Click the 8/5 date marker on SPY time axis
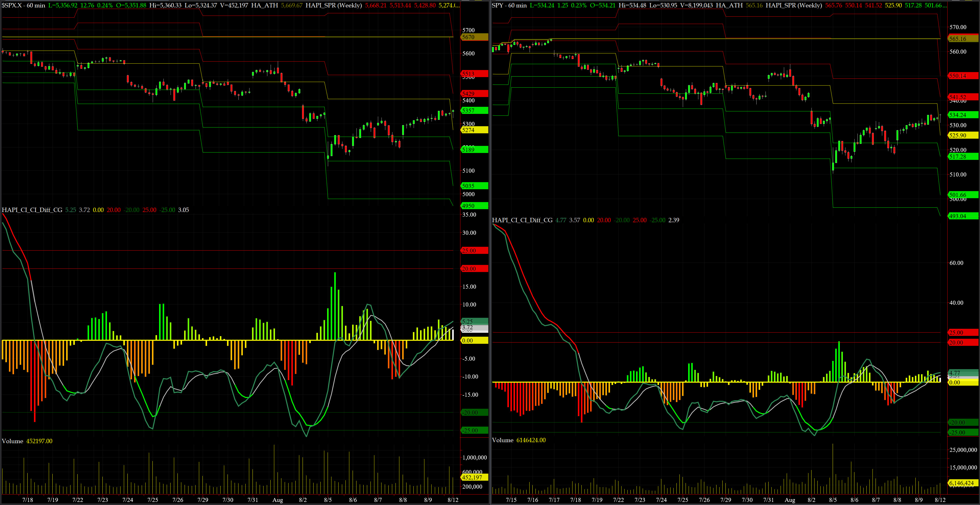This screenshot has height=505, width=980. point(833,500)
